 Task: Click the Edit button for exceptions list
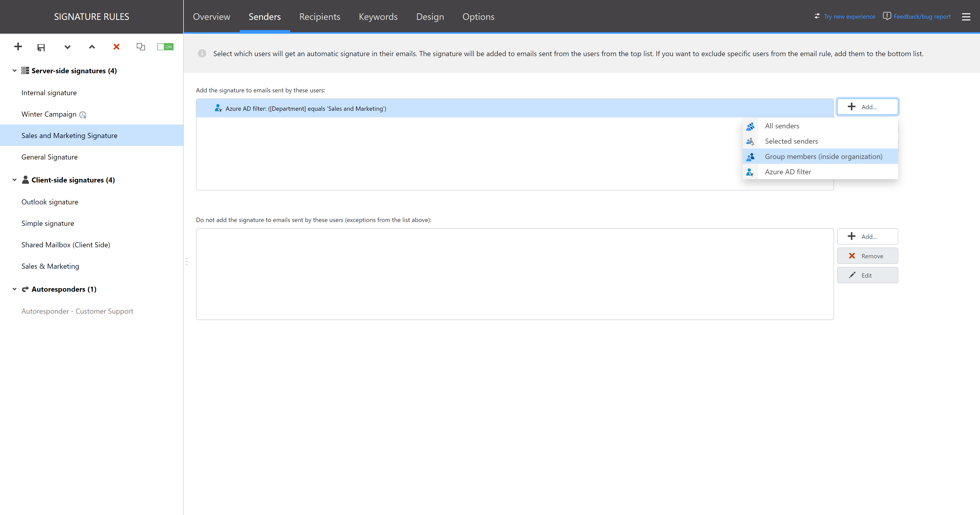[x=867, y=275]
